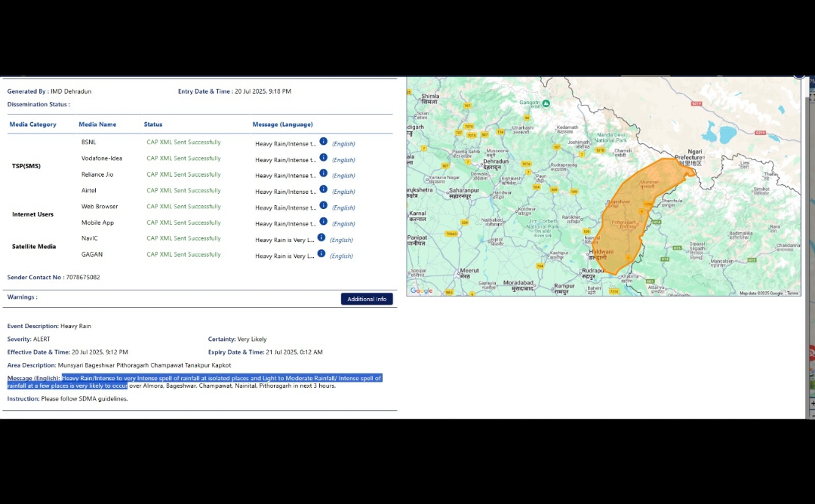Click the info icon beside Reliance Jio message
This screenshot has width=815, height=504.
(323, 174)
